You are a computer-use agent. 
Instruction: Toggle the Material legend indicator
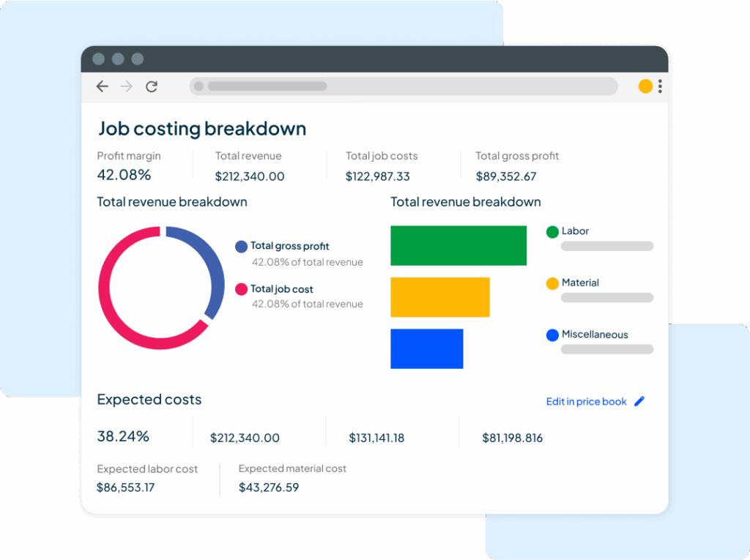tap(552, 283)
